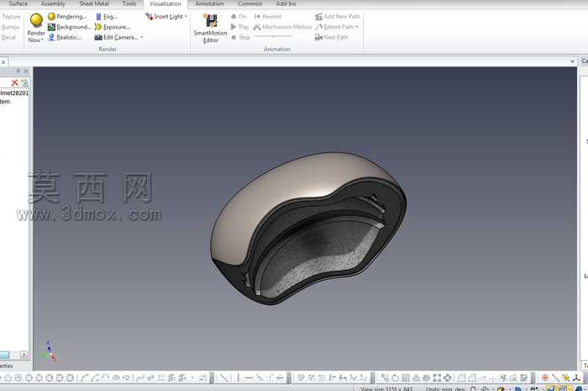Close the left scene browser panel
The height and width of the screenshot is (391, 588).
[26, 71]
